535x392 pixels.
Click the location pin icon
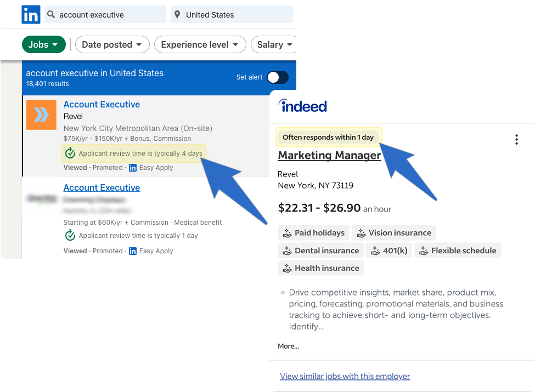(x=177, y=14)
